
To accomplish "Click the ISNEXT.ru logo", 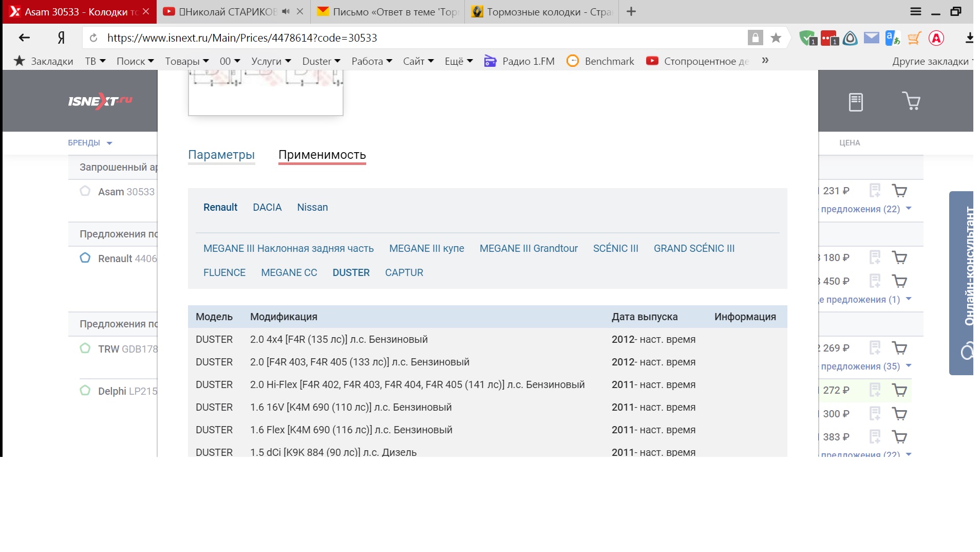I will pos(101,101).
